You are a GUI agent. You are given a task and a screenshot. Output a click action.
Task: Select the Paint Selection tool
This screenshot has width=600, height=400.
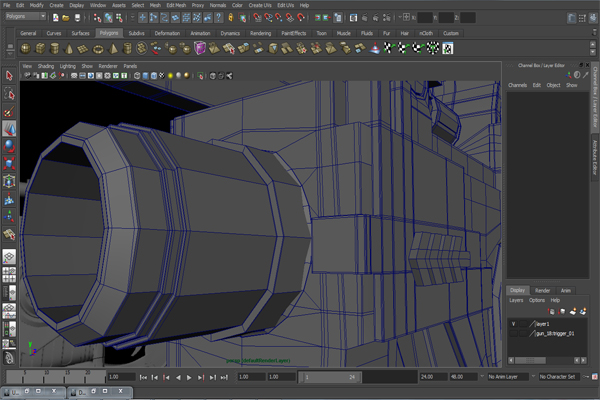point(9,111)
